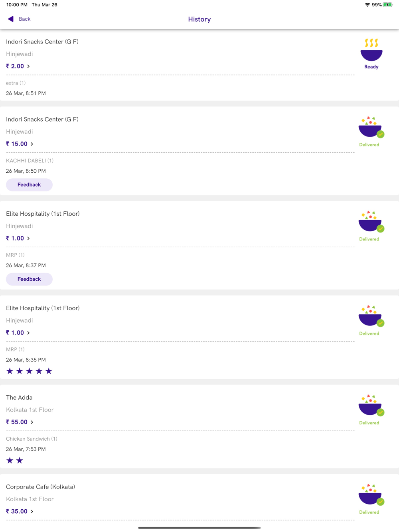Viewport: 399px width, 532px height.
Task: Expand the ₹2.00 order price details
Action: tap(18, 66)
